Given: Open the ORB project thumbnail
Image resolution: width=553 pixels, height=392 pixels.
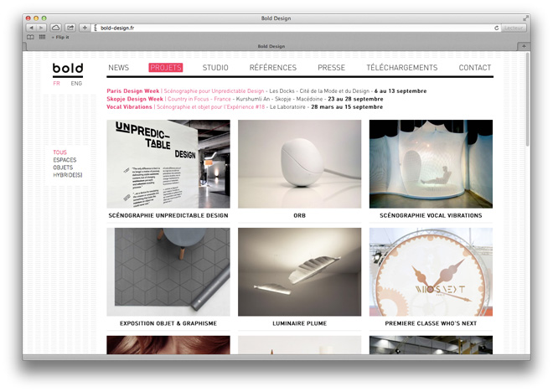Looking at the screenshot, I should pos(299,164).
